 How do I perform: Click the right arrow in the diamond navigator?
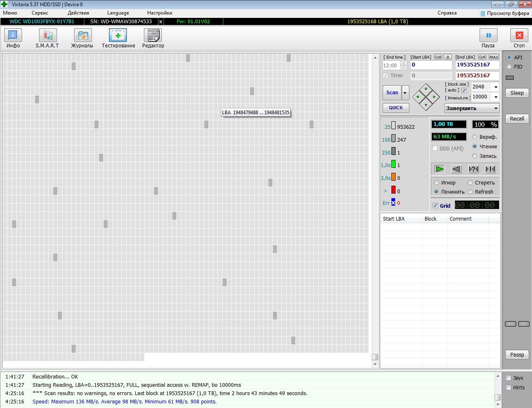[x=434, y=97]
